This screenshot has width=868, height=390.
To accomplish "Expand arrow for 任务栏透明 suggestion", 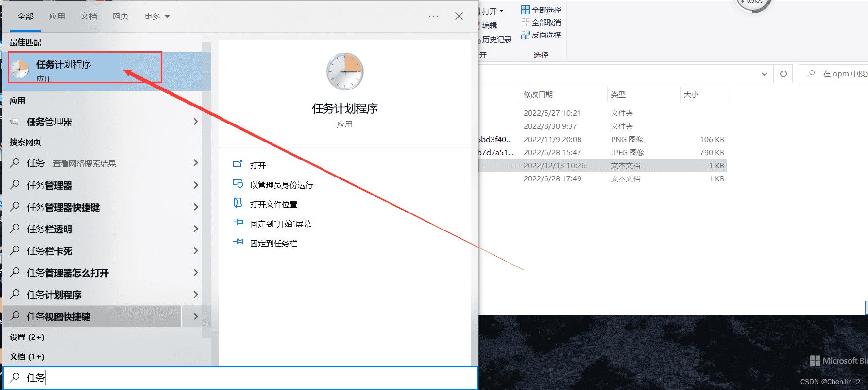I will point(196,229).
